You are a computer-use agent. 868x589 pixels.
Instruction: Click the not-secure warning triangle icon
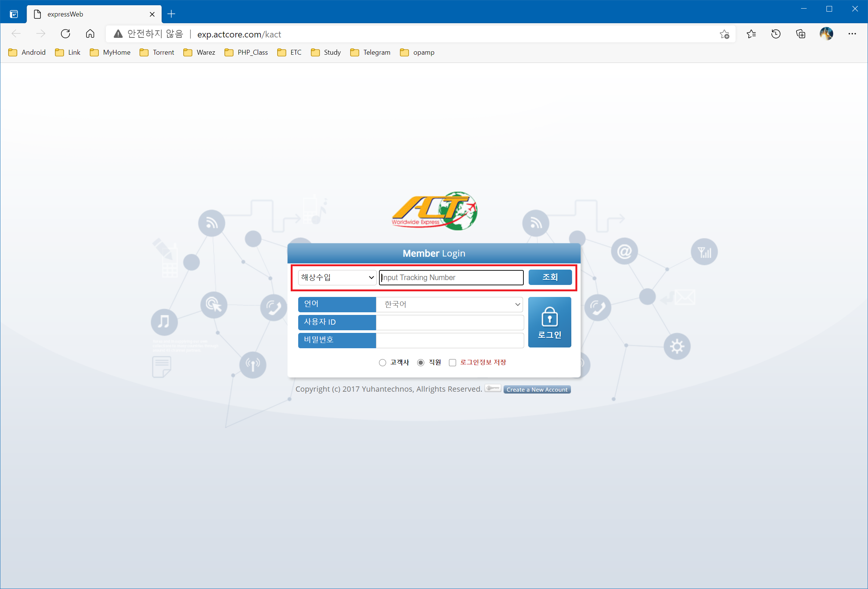point(118,34)
